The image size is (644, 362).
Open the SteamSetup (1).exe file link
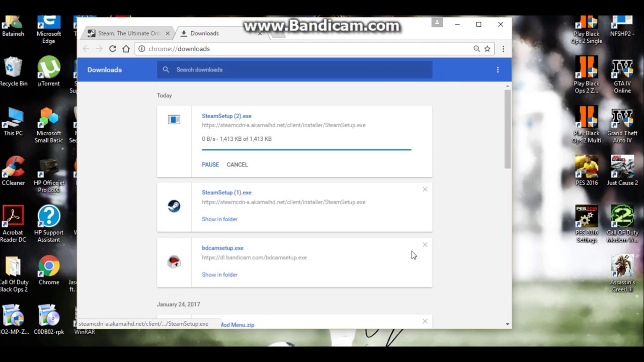click(x=226, y=193)
